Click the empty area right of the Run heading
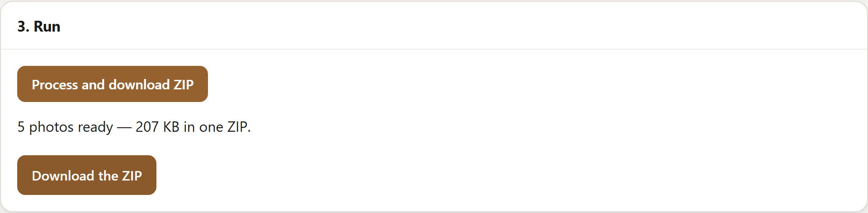The width and height of the screenshot is (868, 213). (452, 26)
